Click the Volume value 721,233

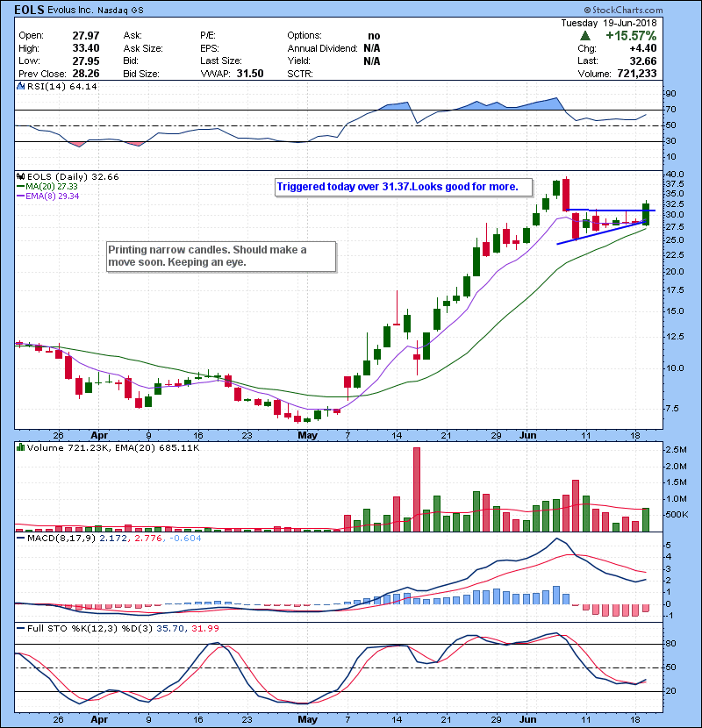pyautogui.click(x=637, y=74)
